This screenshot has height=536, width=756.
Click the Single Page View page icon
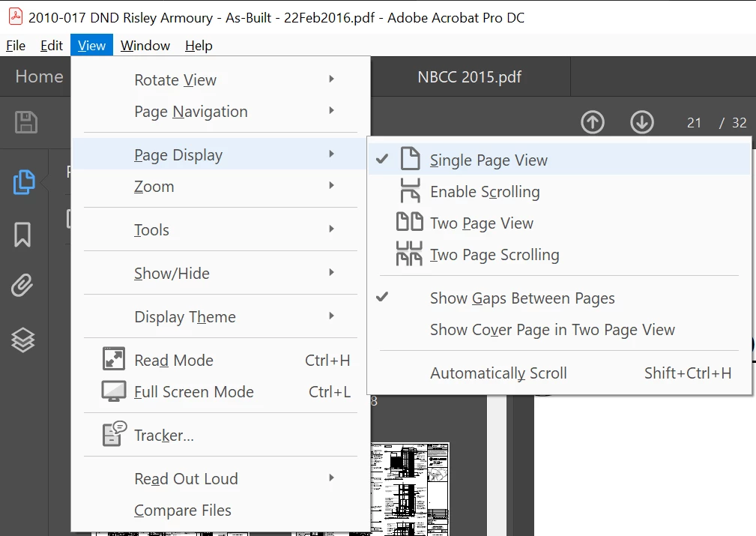click(411, 159)
